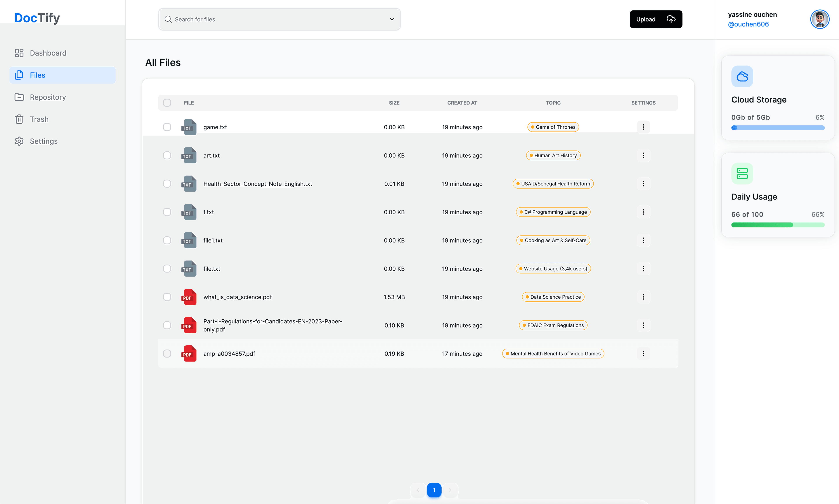Click next page arrow in pagination
Screen dimensions: 839x504
click(x=450, y=490)
